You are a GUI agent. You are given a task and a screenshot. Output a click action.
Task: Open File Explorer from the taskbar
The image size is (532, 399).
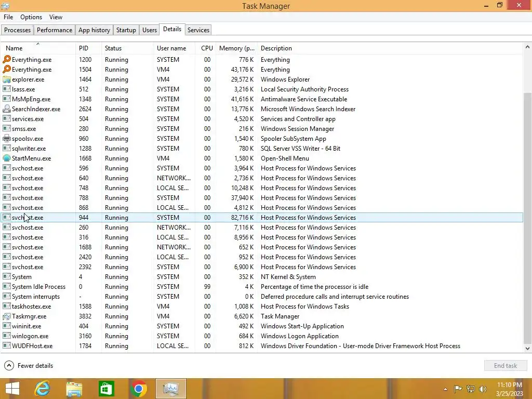(74, 389)
